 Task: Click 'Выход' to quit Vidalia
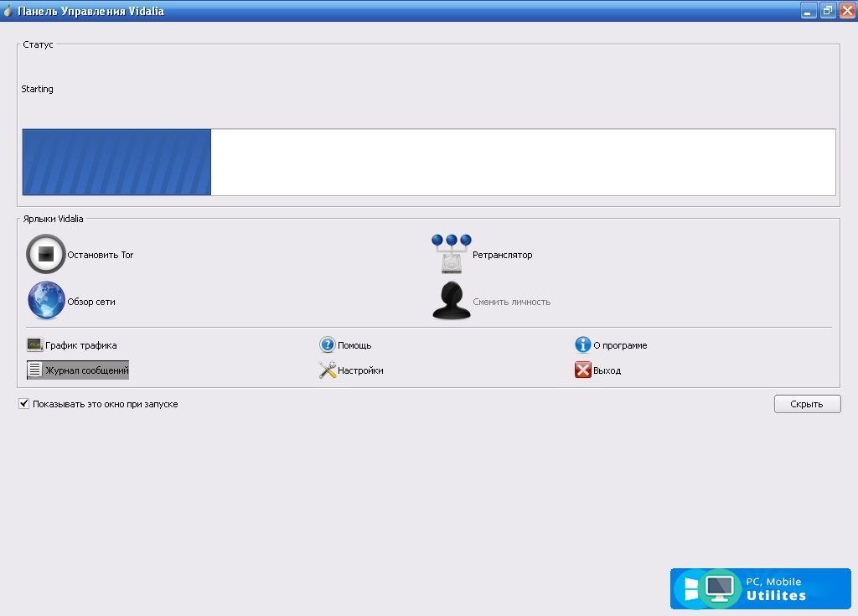(x=607, y=370)
